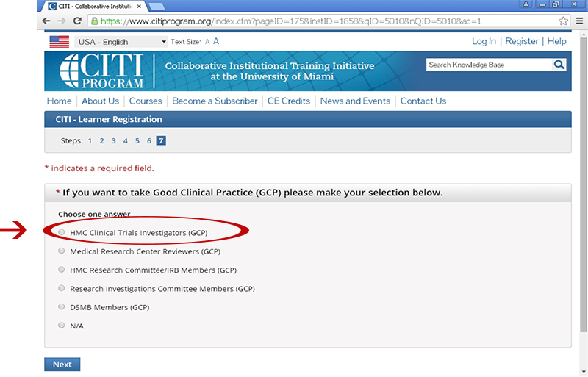Click the page vertical scrollbar

point(583,186)
